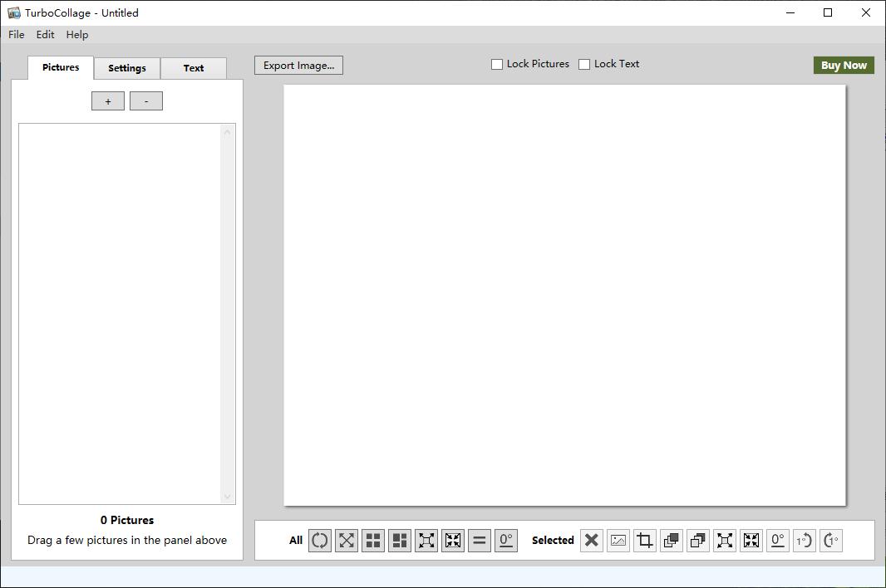Click the send to back icon
Image resolution: width=886 pixels, height=588 pixels.
tap(698, 541)
